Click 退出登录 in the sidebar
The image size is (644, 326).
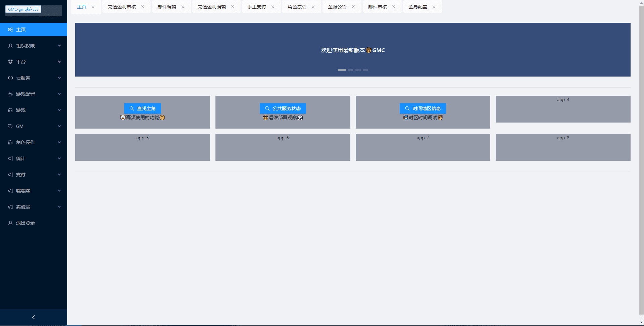(x=34, y=223)
